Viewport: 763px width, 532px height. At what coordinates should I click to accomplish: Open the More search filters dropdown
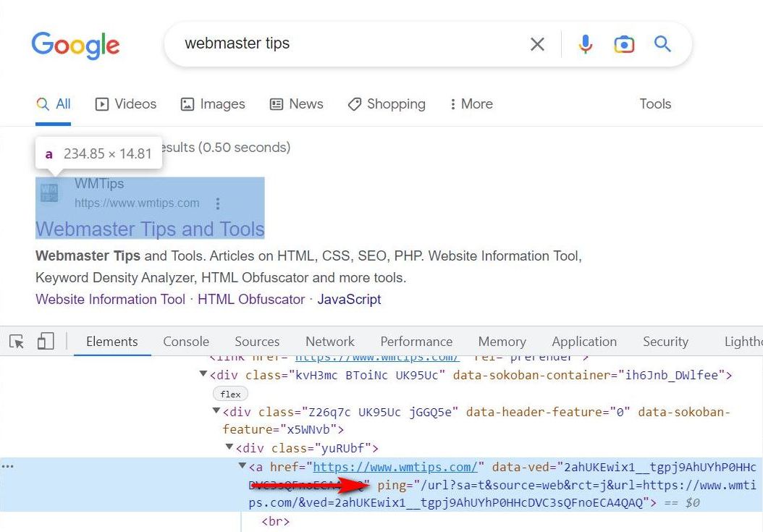(471, 104)
